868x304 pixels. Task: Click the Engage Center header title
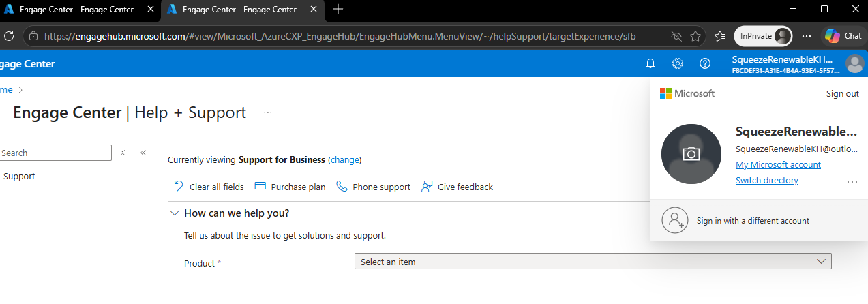(27, 64)
